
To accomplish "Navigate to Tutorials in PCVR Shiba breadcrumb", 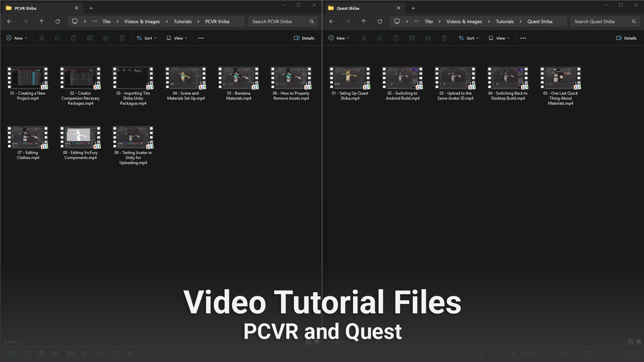I will (182, 22).
